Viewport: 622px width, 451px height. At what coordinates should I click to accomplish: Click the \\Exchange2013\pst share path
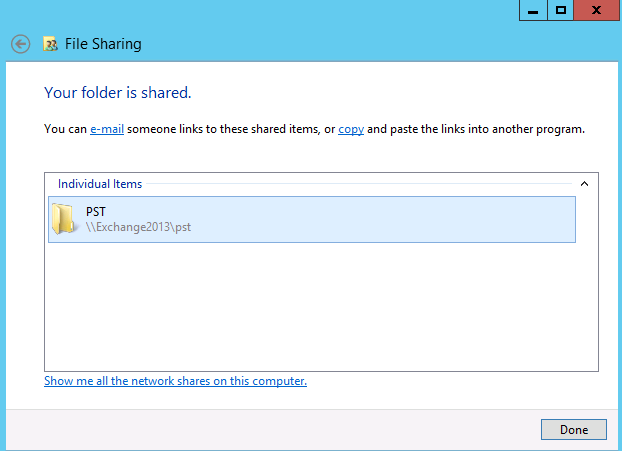click(x=138, y=227)
